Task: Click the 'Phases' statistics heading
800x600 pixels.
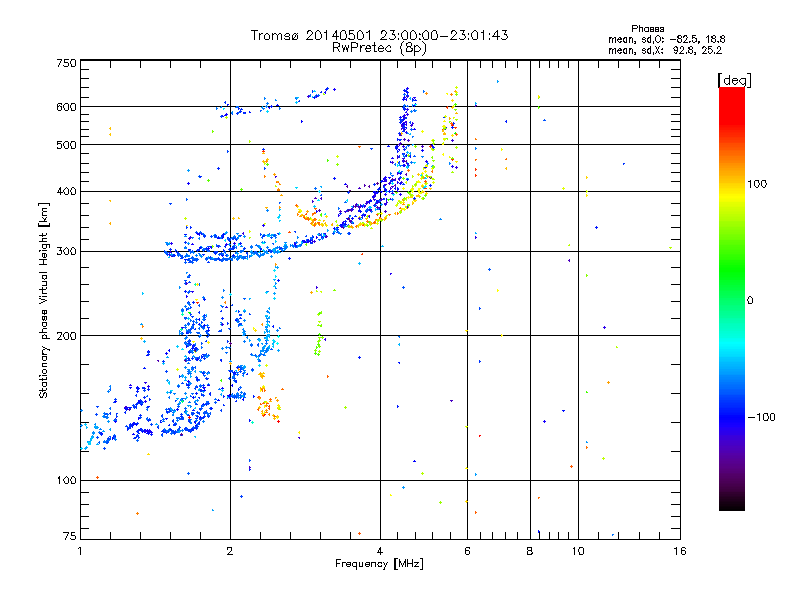Action: pyautogui.click(x=647, y=29)
